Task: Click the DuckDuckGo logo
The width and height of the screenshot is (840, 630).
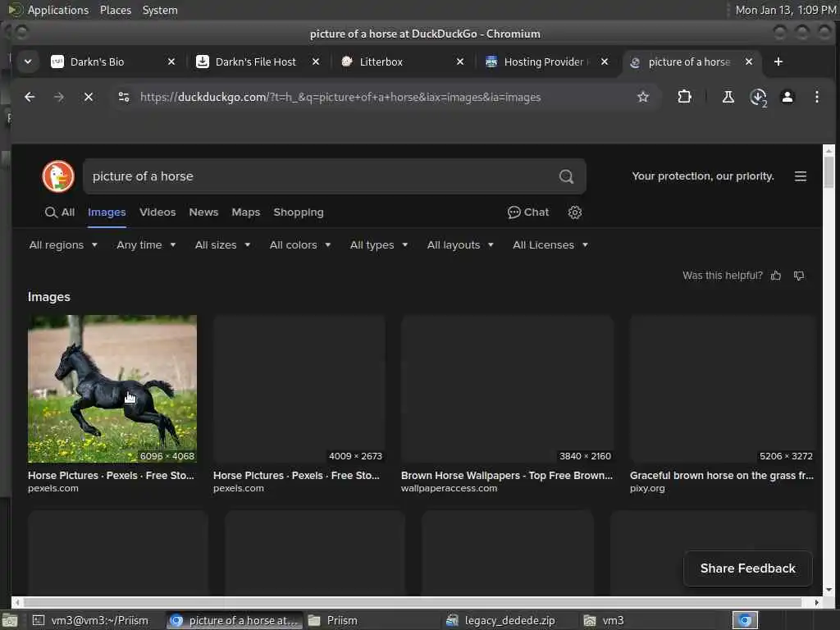Action: pyautogui.click(x=58, y=176)
